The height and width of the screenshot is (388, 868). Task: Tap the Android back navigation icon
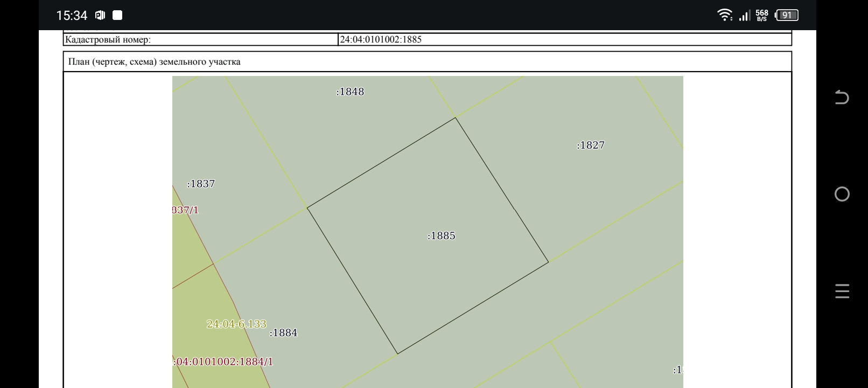pyautogui.click(x=842, y=97)
